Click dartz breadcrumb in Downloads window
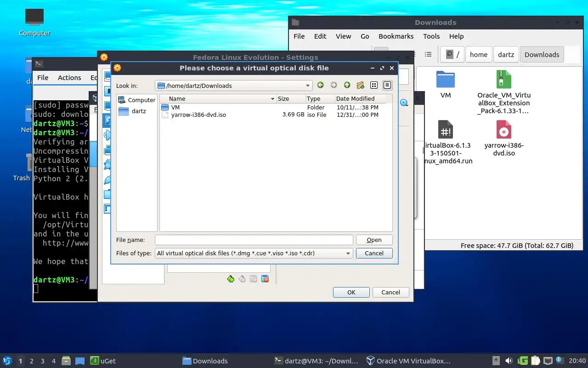 (506, 54)
